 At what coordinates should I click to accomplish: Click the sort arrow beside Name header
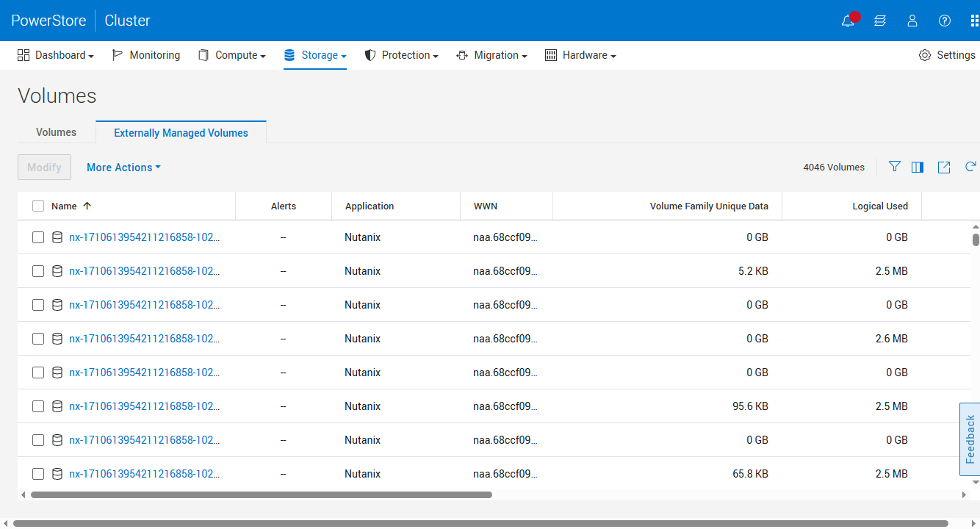pos(87,206)
